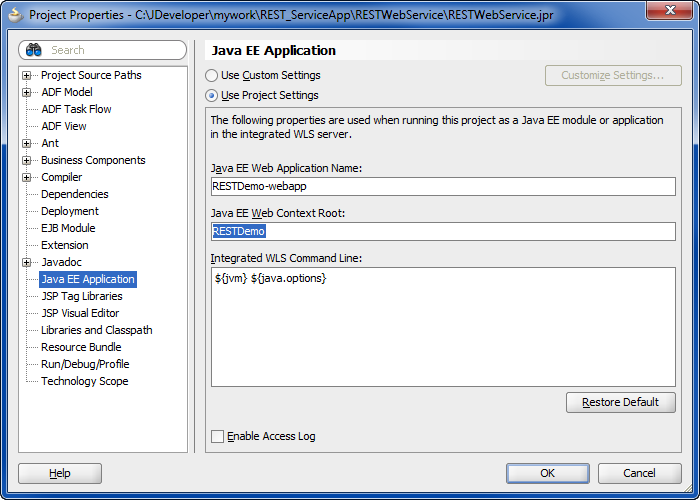Select Javadoc label in tree

(x=62, y=262)
